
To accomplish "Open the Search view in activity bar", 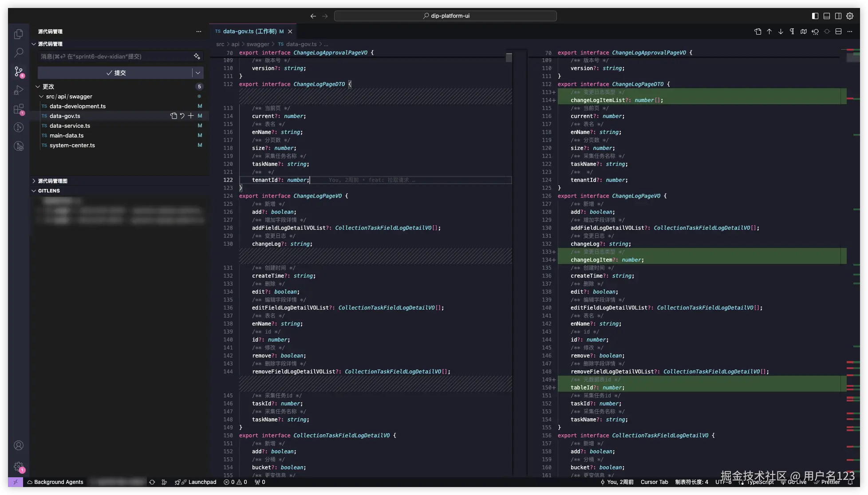I will pyautogui.click(x=19, y=53).
